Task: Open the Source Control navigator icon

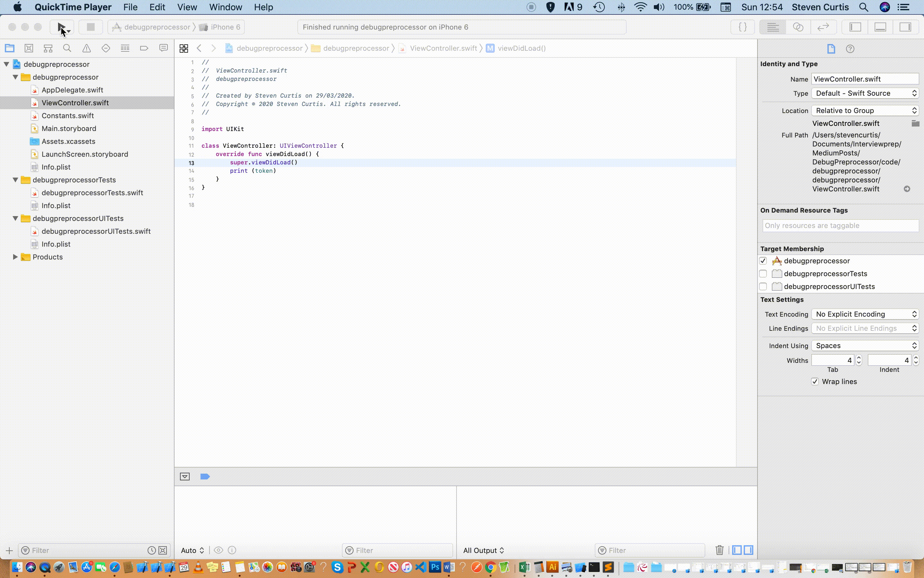Action: (29, 48)
